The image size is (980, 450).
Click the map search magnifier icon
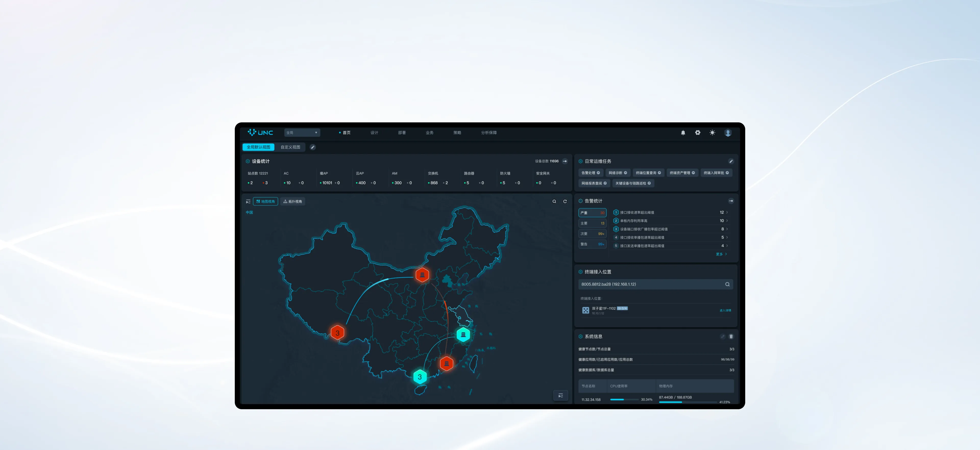[x=554, y=201]
